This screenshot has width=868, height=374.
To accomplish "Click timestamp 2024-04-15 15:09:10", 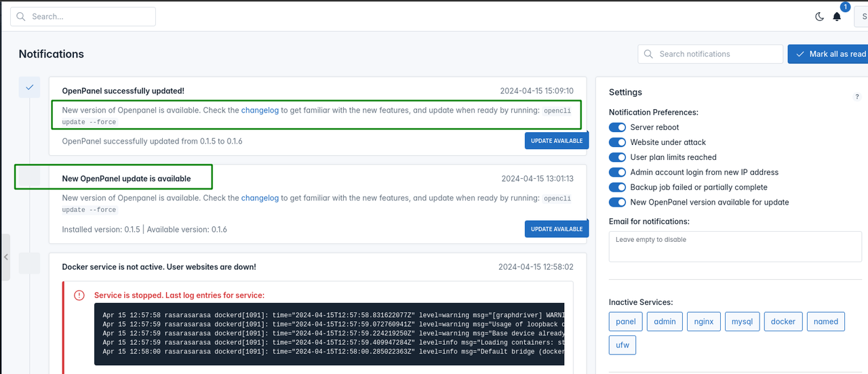I will pos(537,91).
